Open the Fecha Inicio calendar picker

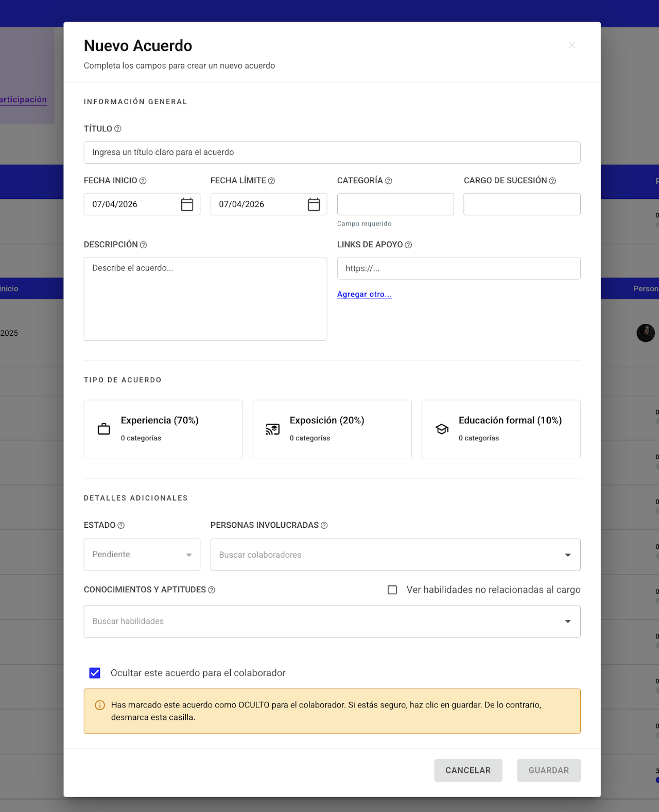click(x=187, y=204)
